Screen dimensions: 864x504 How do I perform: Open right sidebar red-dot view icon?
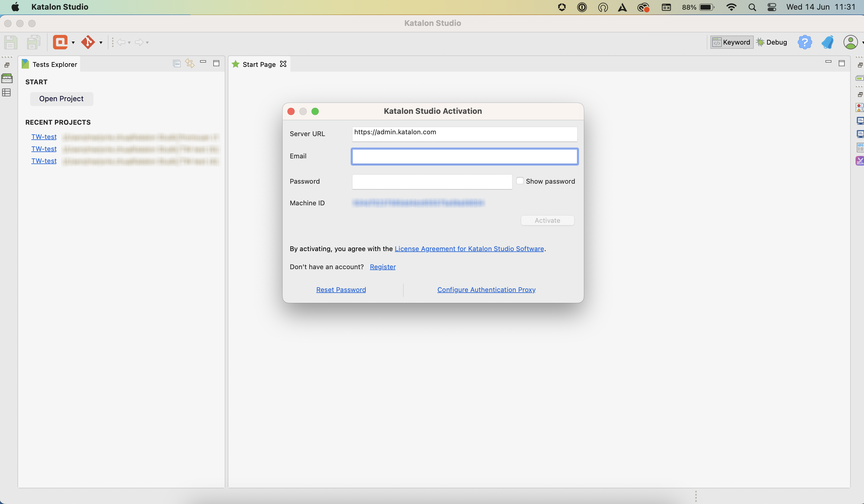point(859,107)
